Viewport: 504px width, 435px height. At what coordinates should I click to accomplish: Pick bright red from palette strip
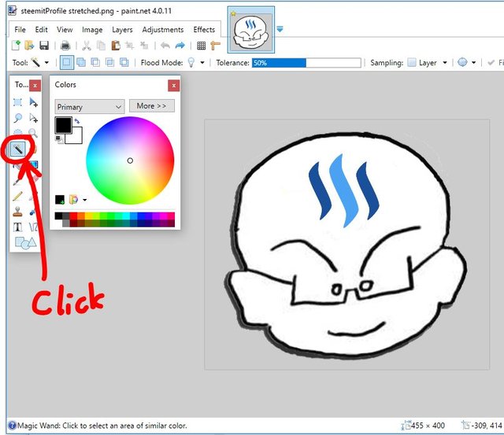(73, 216)
